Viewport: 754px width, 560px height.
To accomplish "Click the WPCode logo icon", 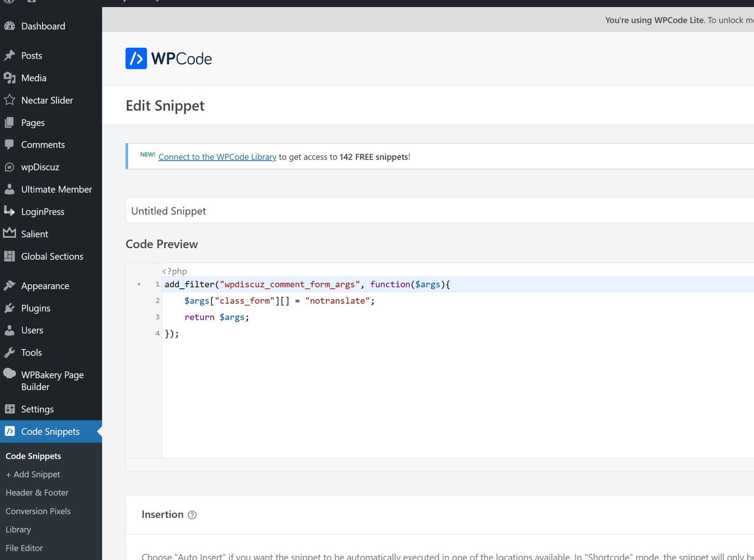I will click(136, 59).
